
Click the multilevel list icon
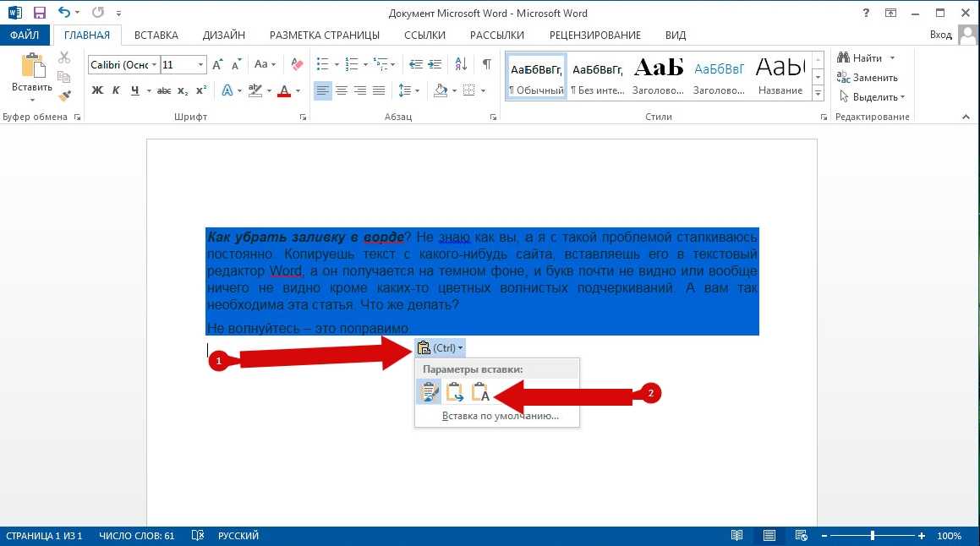[381, 63]
